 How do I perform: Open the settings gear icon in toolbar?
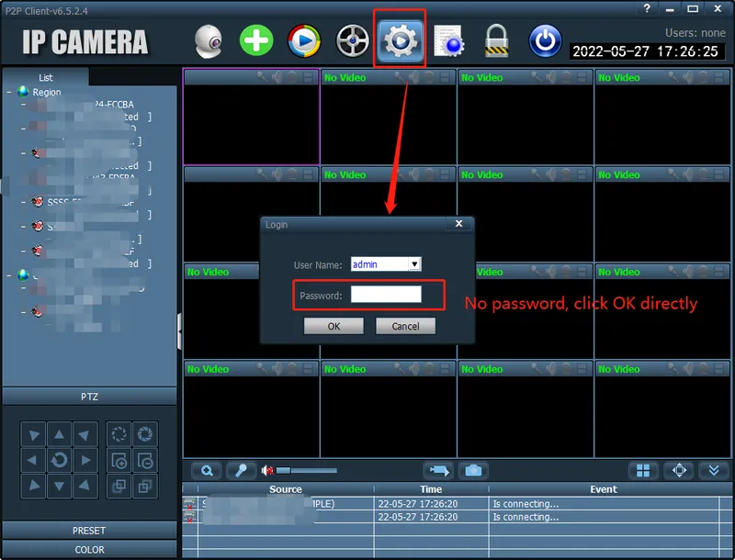pyautogui.click(x=401, y=40)
